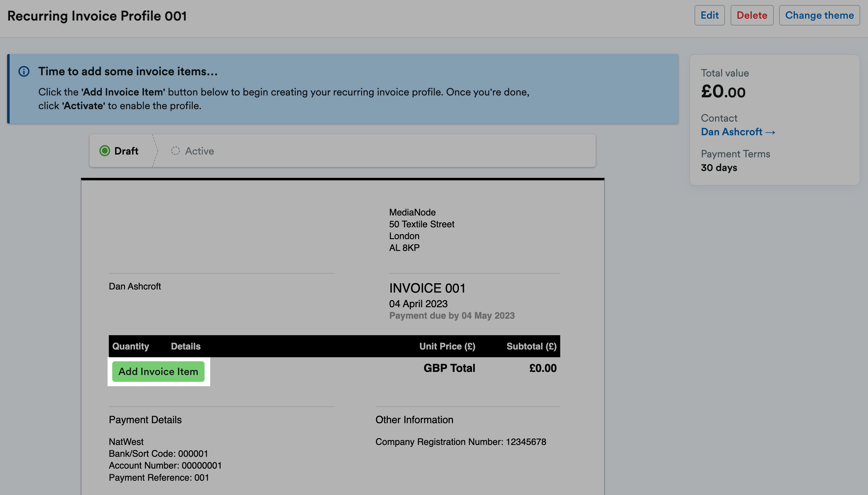Click the Unit Price column header

(x=447, y=346)
